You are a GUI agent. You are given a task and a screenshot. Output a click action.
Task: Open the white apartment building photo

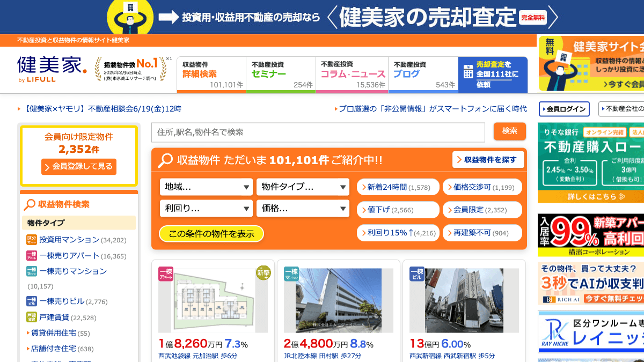(x=339, y=300)
